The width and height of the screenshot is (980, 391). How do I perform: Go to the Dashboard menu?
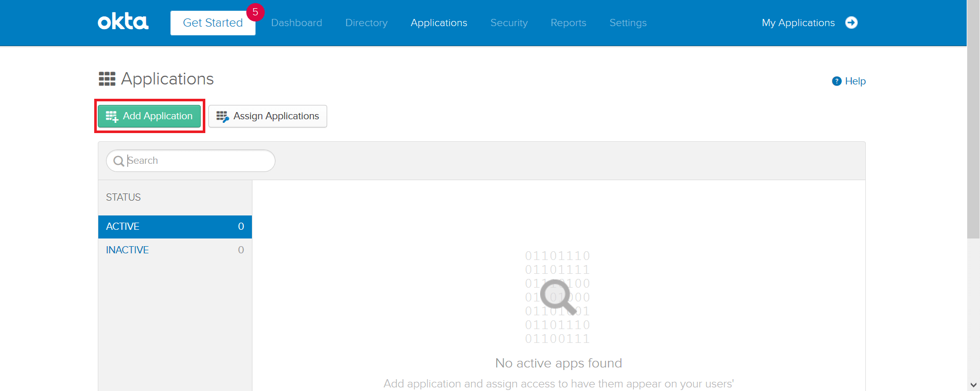(296, 23)
